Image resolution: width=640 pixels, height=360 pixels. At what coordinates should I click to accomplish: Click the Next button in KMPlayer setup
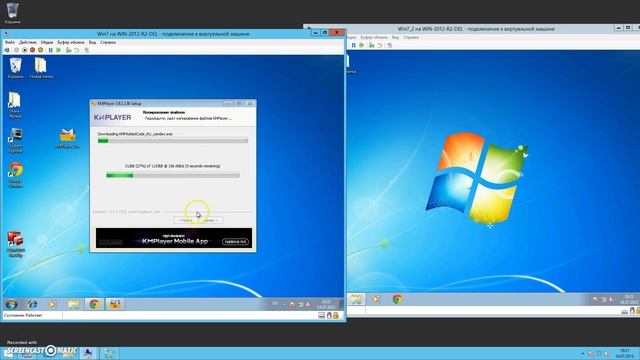pyautogui.click(x=211, y=220)
